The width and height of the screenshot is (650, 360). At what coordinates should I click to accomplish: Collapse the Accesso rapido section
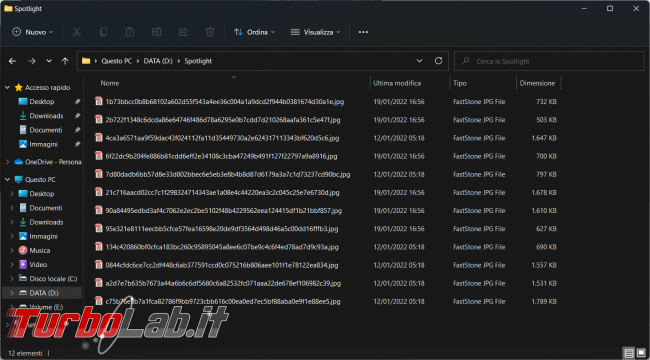pos(7,88)
